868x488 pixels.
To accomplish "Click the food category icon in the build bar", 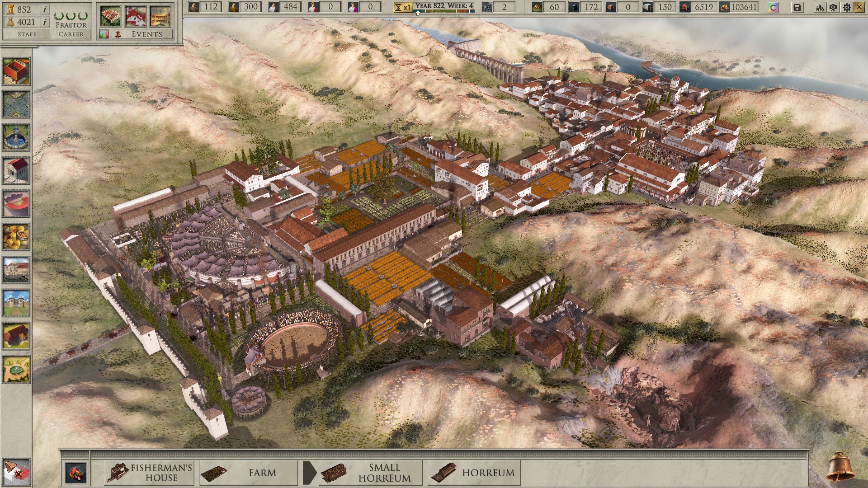I will point(75,473).
